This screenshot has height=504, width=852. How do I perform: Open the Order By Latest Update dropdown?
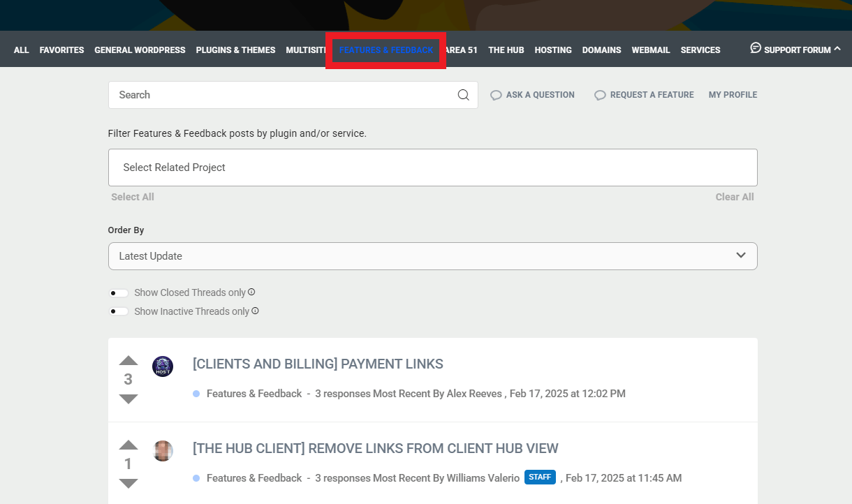click(433, 256)
